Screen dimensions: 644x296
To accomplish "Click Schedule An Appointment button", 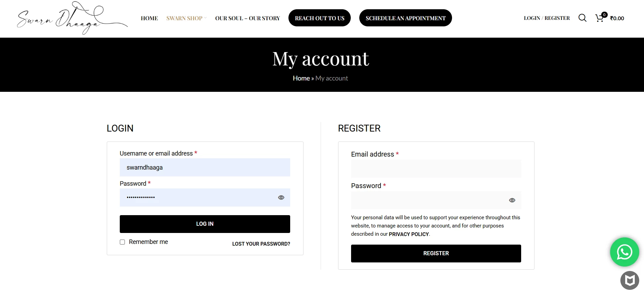I will coord(405,18).
